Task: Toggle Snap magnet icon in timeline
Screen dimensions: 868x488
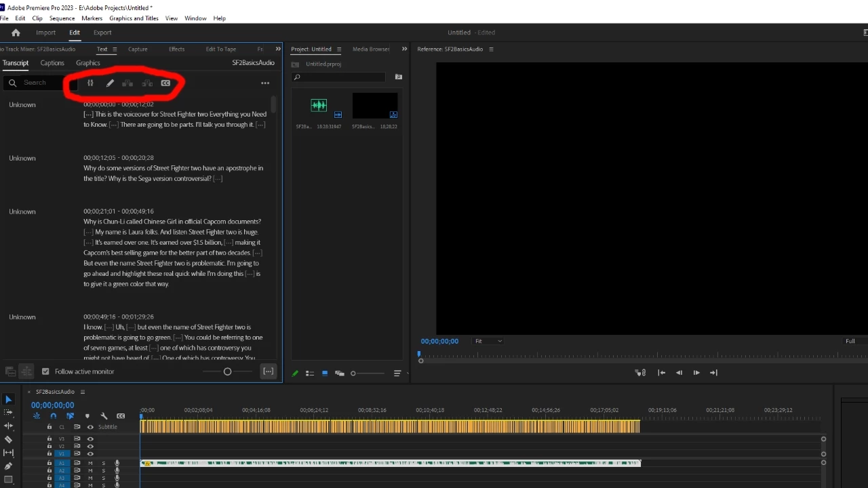Action: (x=54, y=416)
